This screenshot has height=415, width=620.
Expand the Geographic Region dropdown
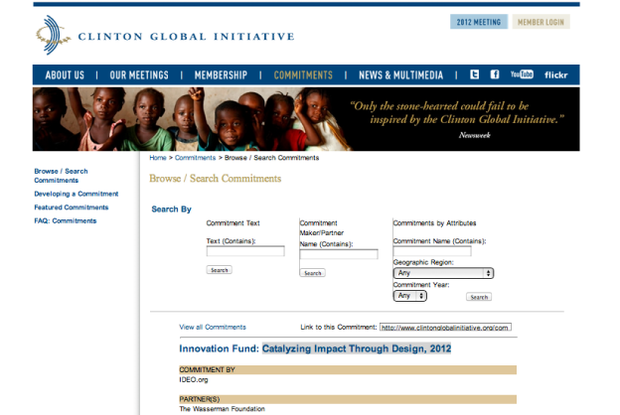(x=443, y=273)
